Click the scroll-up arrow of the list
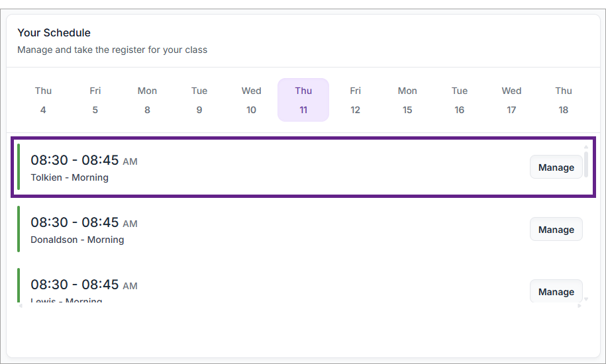 586,146
